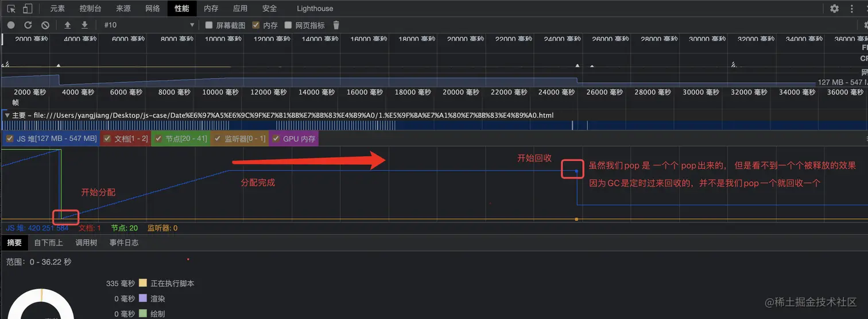The height and width of the screenshot is (319, 868).
Task: Open DevTools settings gear
Action: (835, 9)
